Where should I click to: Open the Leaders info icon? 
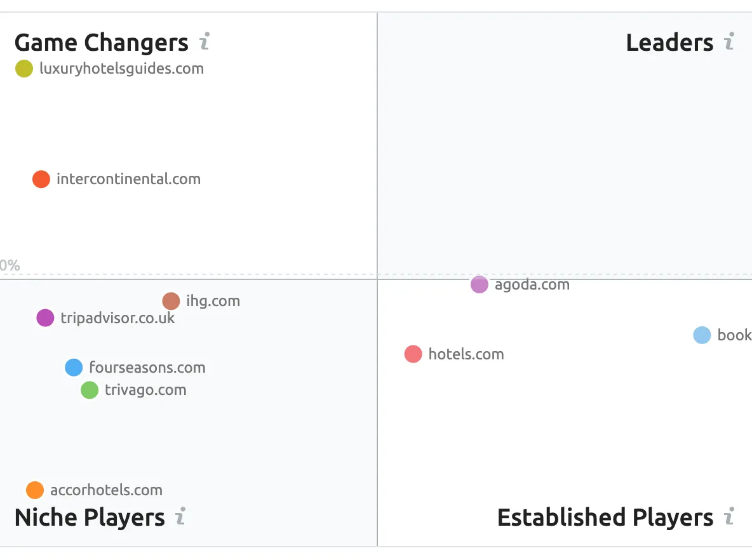tap(730, 41)
